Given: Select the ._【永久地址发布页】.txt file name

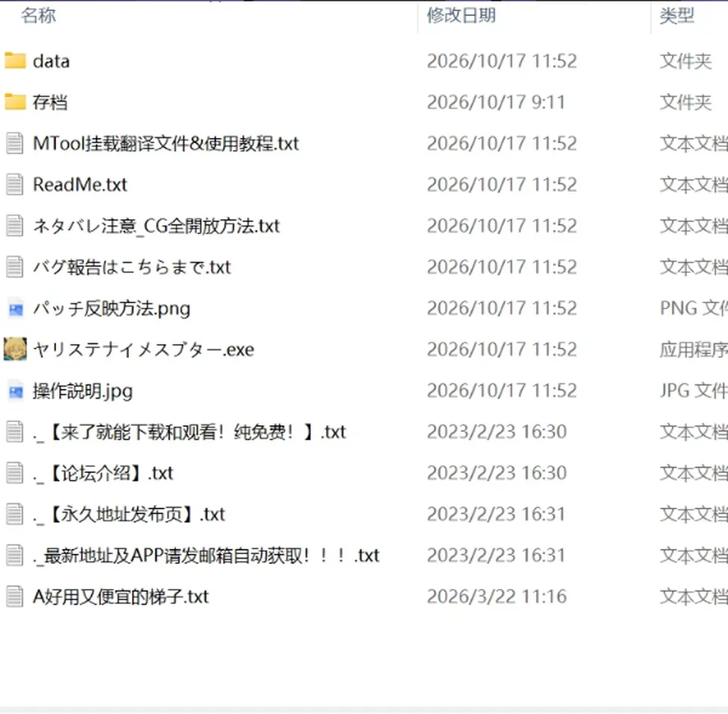Looking at the screenshot, I should (129, 515).
